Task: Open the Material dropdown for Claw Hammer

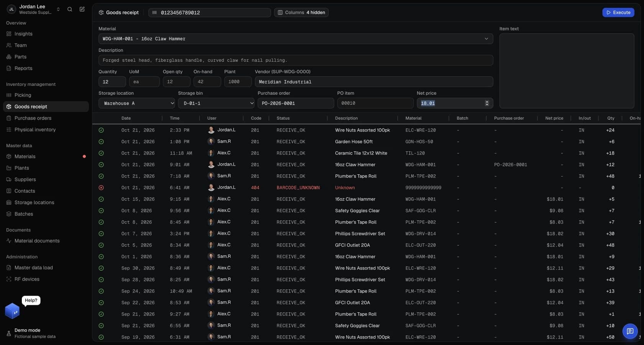Action: tap(296, 39)
